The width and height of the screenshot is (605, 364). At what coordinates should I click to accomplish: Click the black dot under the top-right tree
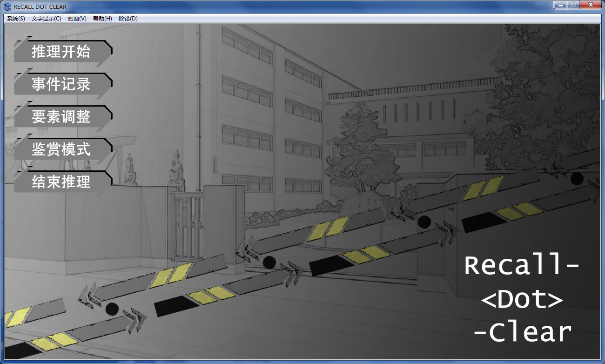(577, 178)
